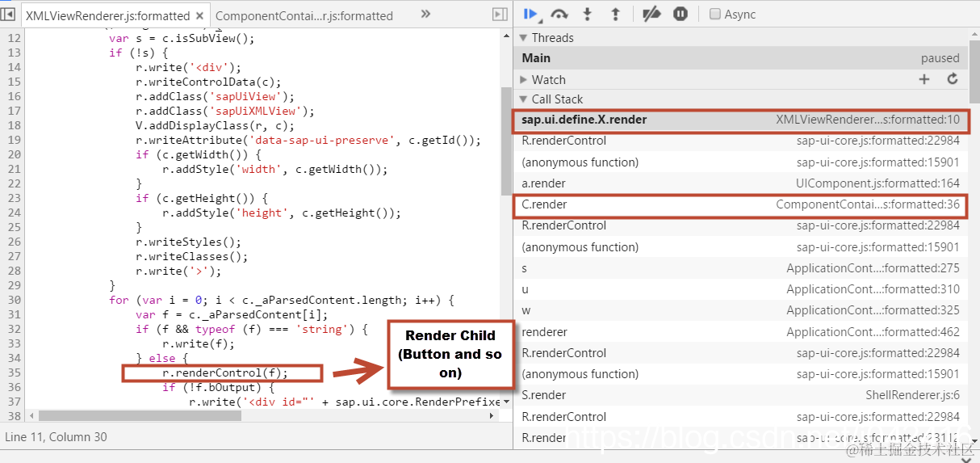Screen dimensions: 980x463
Task: Add a new watch expression
Action: point(924,79)
